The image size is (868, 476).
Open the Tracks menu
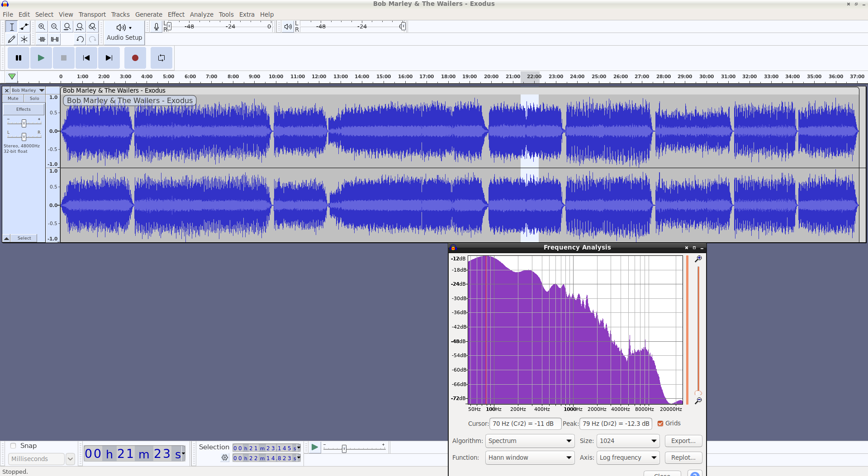pos(120,14)
